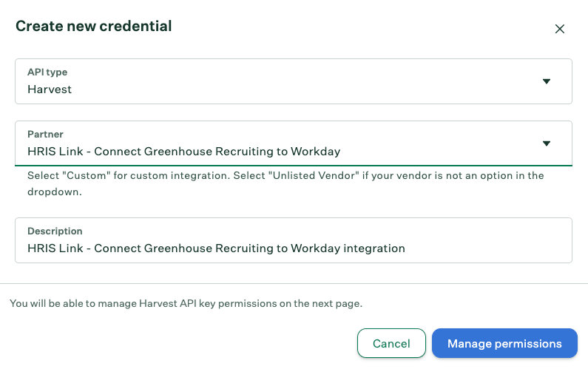The height and width of the screenshot is (369, 588).
Task: Close the Create new credential dialog
Action: pyautogui.click(x=560, y=29)
